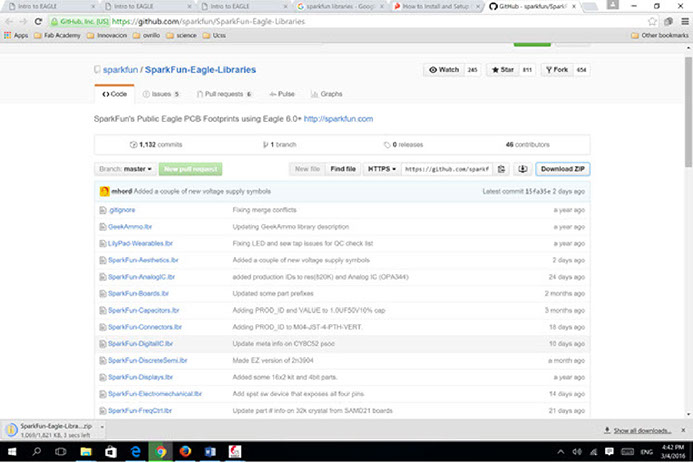Click the New file button

[x=307, y=169]
